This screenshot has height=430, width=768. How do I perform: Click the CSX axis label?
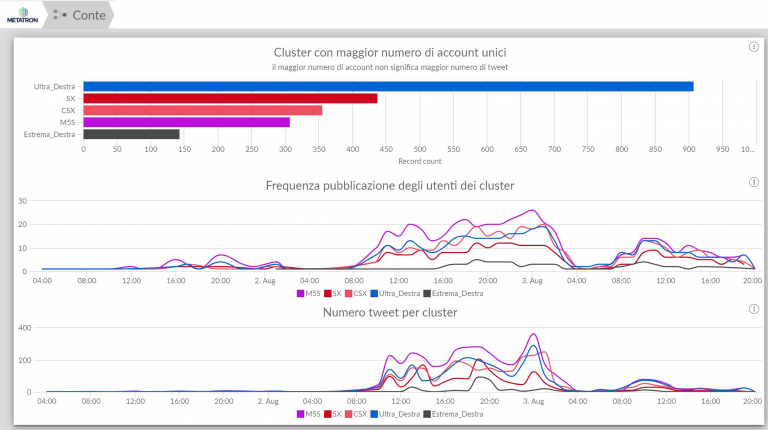(68, 110)
